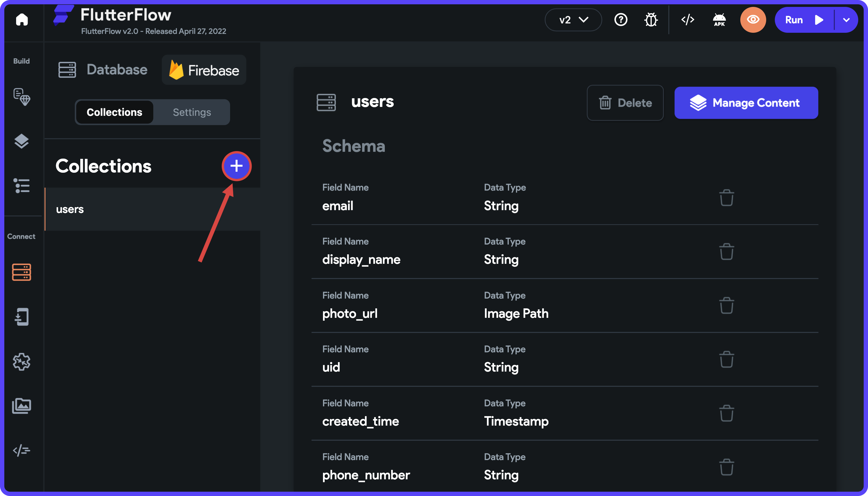The height and width of the screenshot is (496, 868).
Task: View generated code via code icon
Action: (687, 20)
